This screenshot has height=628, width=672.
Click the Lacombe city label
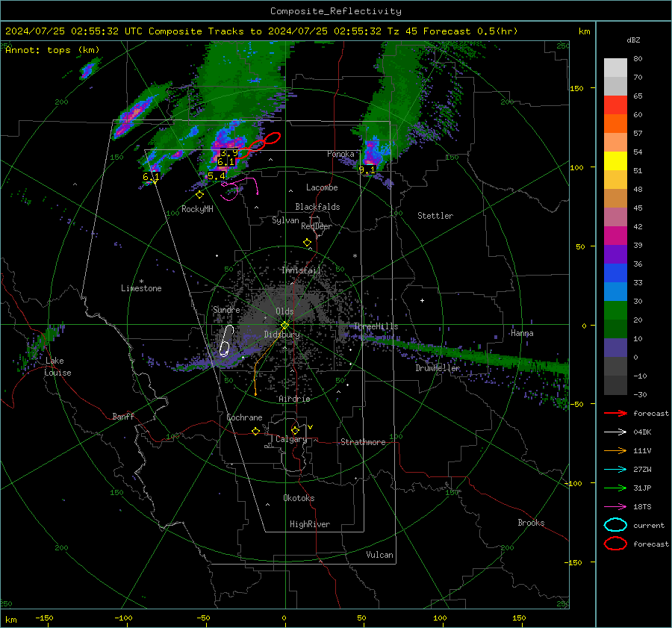pyautogui.click(x=322, y=187)
